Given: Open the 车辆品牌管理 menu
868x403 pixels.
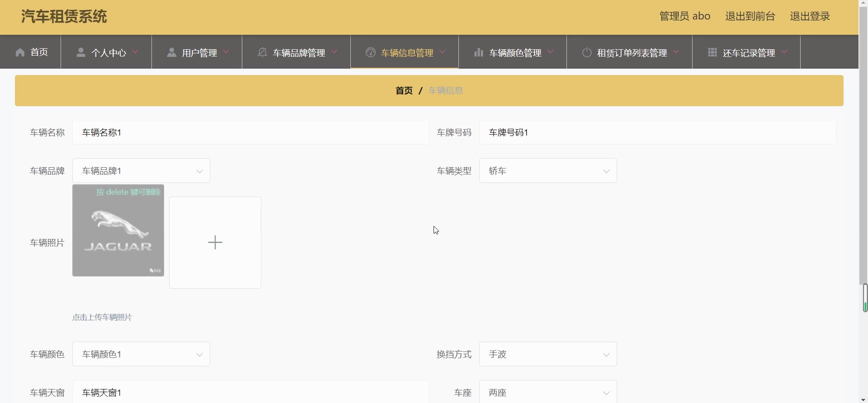Looking at the screenshot, I should pyautogui.click(x=297, y=52).
